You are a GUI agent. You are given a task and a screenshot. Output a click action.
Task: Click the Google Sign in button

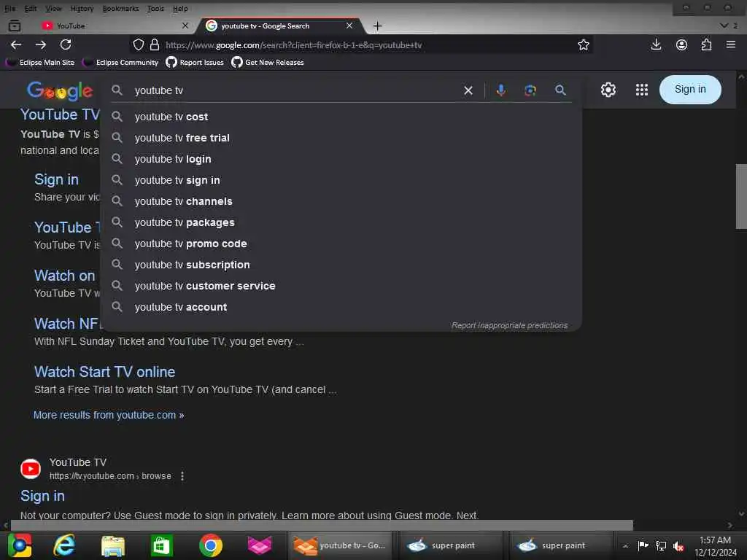click(690, 90)
